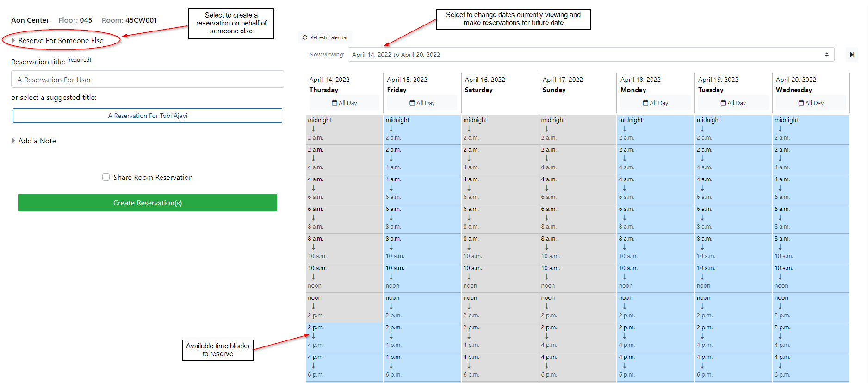Viewport: 868px width, 383px height.
Task: Select All Day for Thursday April 14
Action: 344,103
